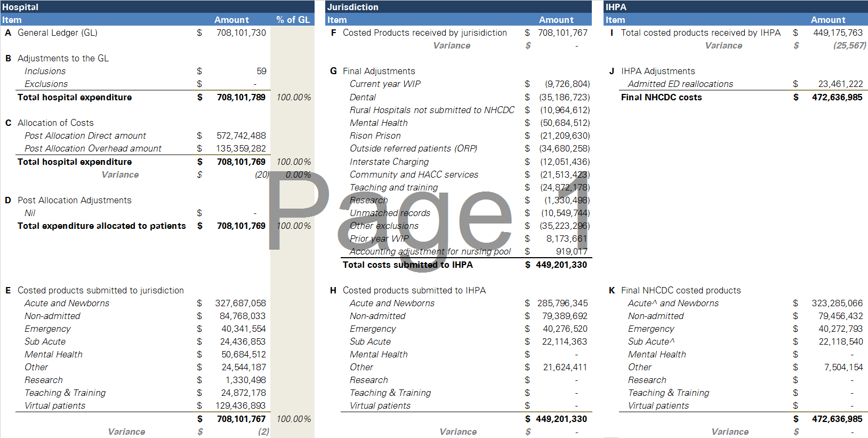This screenshot has width=868, height=438.
Task: Select the 'Exclusions' row label
Action: pos(46,84)
